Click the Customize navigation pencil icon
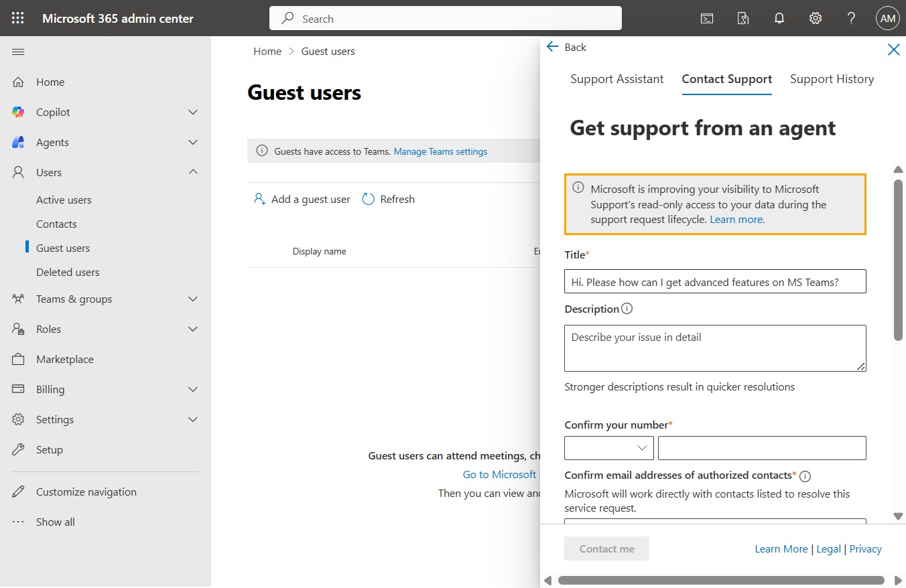 tap(18, 492)
